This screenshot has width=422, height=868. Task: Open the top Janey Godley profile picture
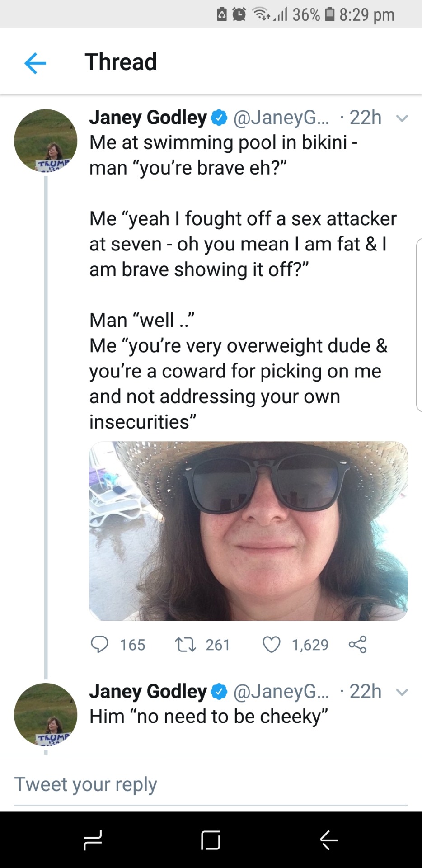pyautogui.click(x=46, y=141)
